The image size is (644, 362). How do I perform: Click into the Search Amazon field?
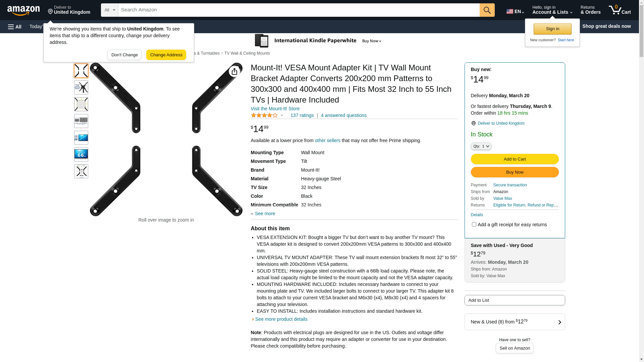299,10
